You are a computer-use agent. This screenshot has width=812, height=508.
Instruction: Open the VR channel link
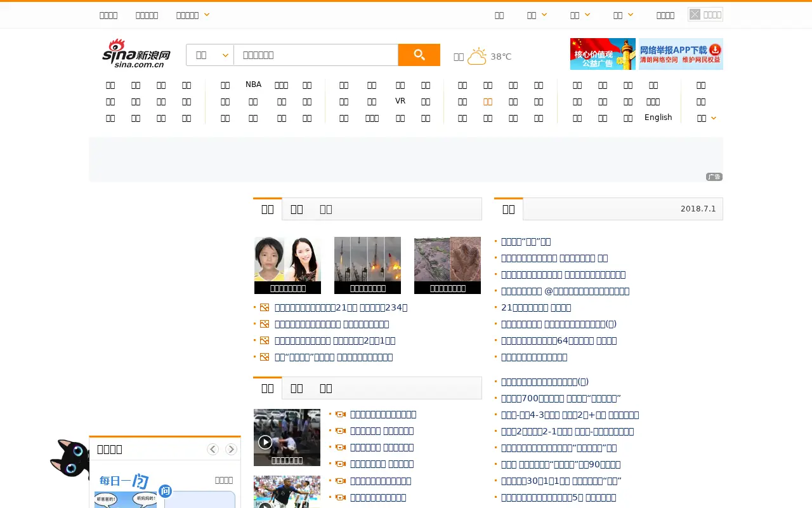(400, 101)
